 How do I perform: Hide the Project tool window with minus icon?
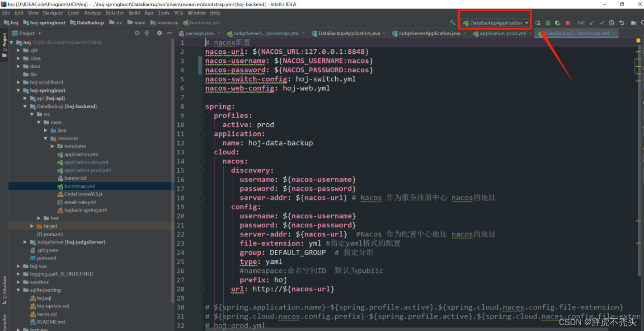pos(169,33)
